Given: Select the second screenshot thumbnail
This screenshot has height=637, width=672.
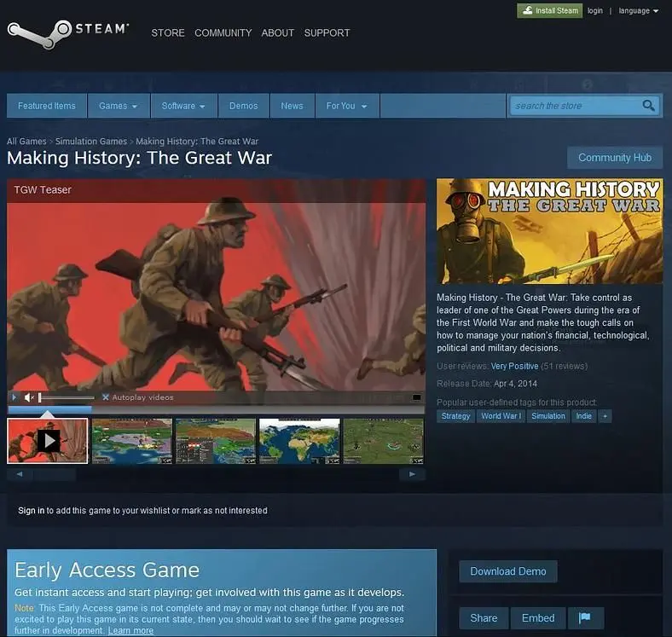Looking at the screenshot, I should [132, 441].
